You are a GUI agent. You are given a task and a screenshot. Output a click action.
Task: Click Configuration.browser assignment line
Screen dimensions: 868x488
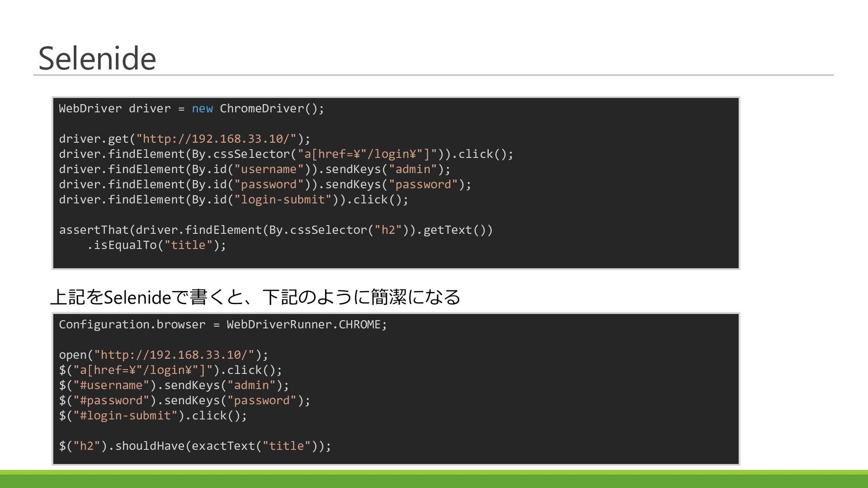[x=222, y=325]
